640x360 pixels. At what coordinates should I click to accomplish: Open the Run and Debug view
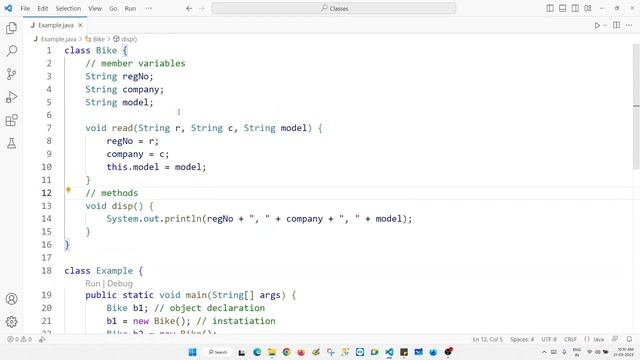tap(11, 97)
